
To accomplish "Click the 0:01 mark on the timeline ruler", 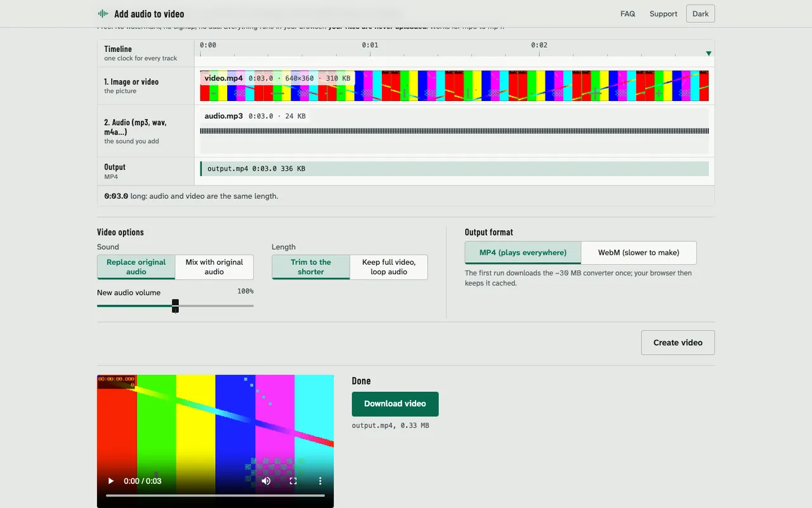I will pos(370,45).
